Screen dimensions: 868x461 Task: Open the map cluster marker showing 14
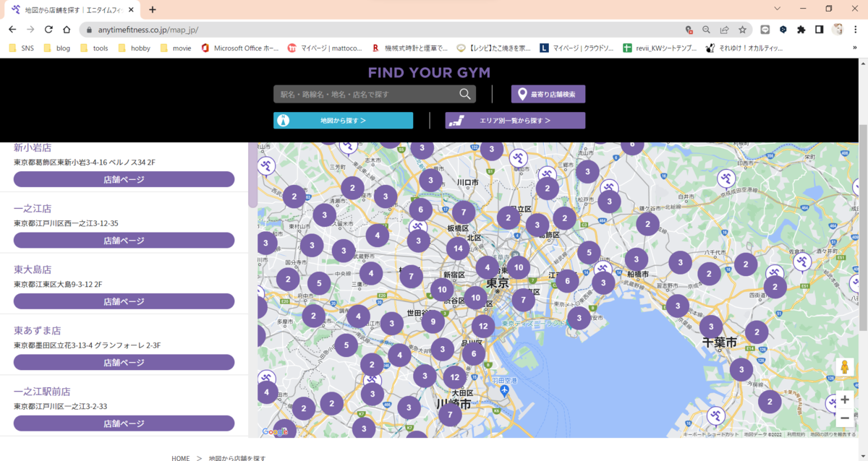pyautogui.click(x=458, y=249)
